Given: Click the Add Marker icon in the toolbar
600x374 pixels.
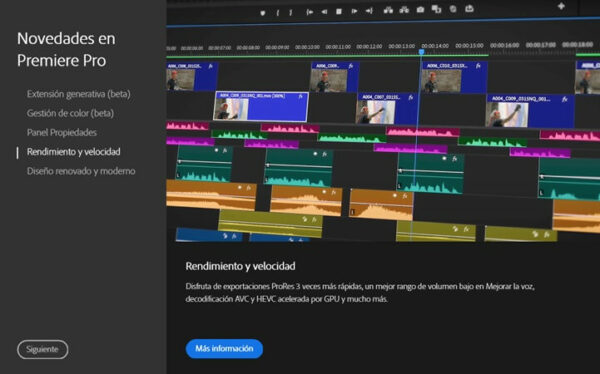Looking at the screenshot, I should pos(262,13).
